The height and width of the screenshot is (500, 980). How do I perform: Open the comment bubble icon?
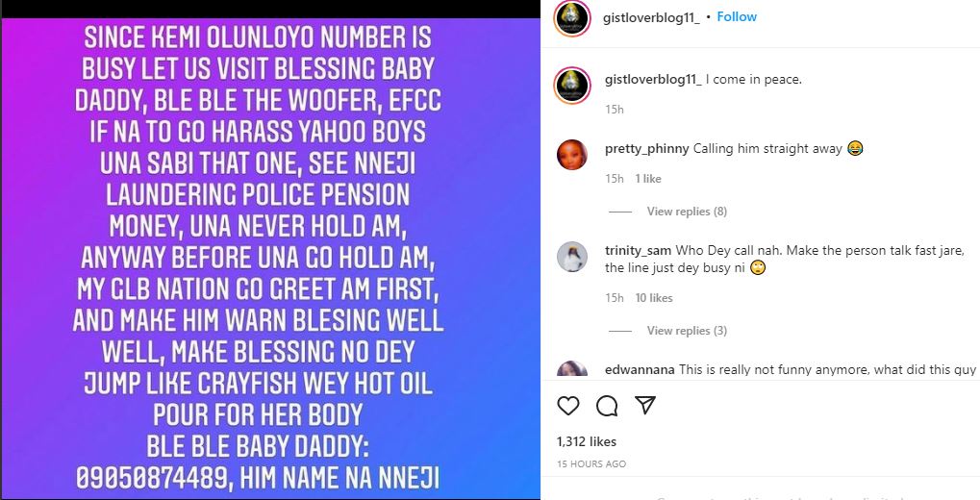[607, 406]
